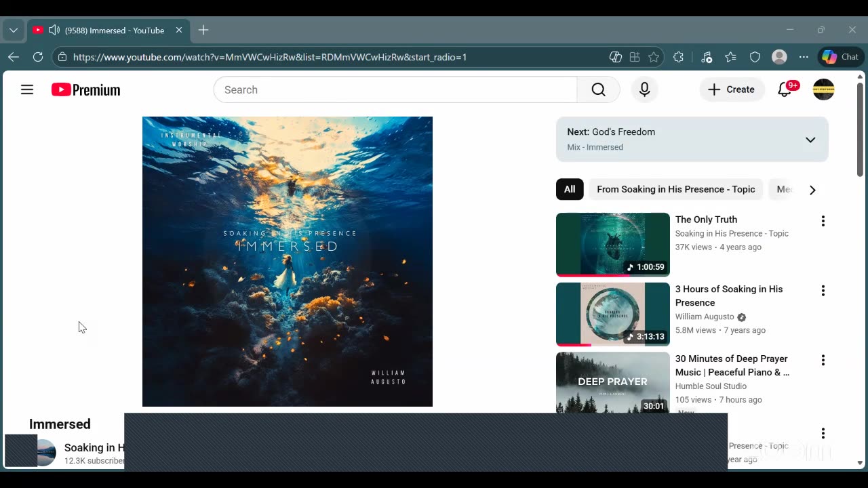The width and height of the screenshot is (868, 488).
Task: Open the 3 Hours of Soaking thumbnail
Action: click(x=613, y=314)
